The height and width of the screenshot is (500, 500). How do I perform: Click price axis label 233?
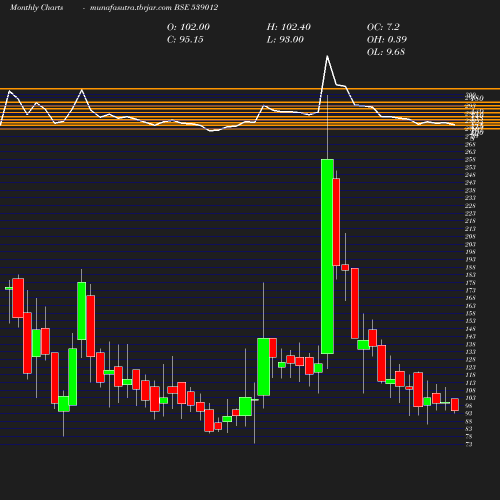coord(470,198)
